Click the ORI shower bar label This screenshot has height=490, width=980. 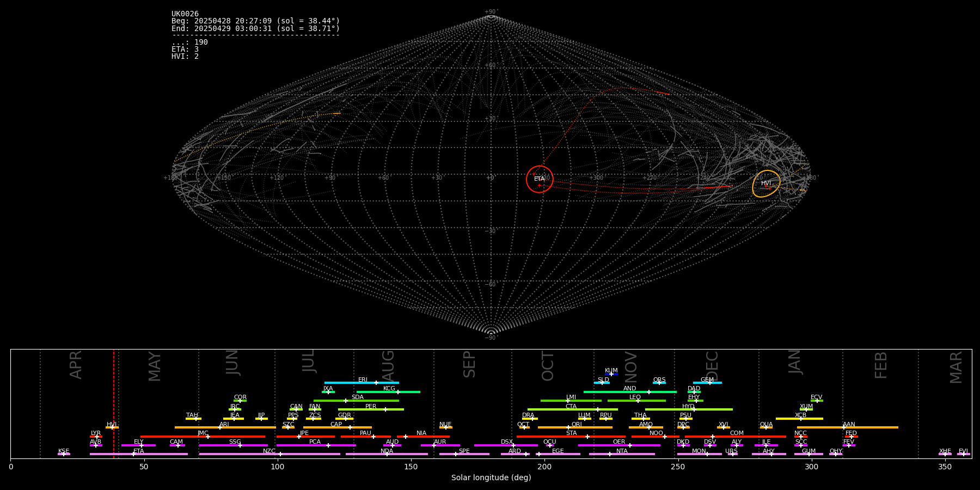pos(577,424)
